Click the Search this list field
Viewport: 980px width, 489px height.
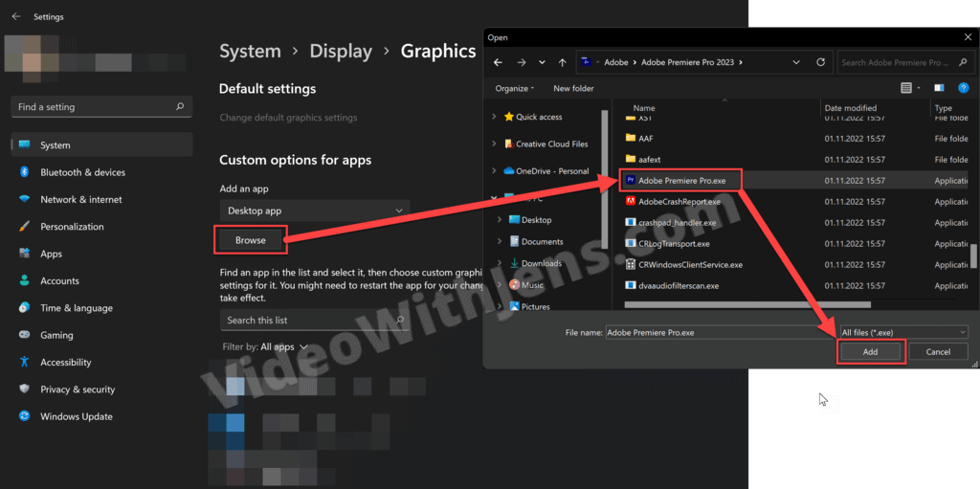[315, 321]
